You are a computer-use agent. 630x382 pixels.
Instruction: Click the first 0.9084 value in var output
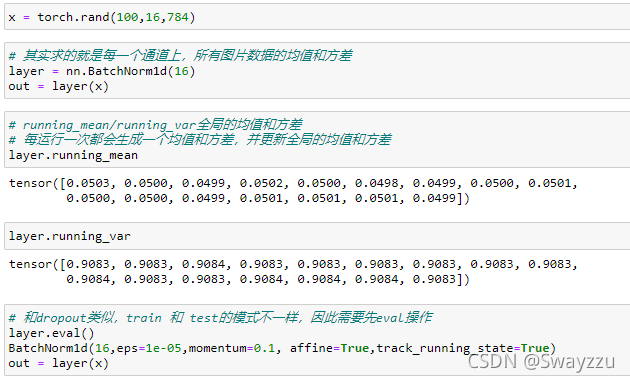pyautogui.click(x=203, y=264)
